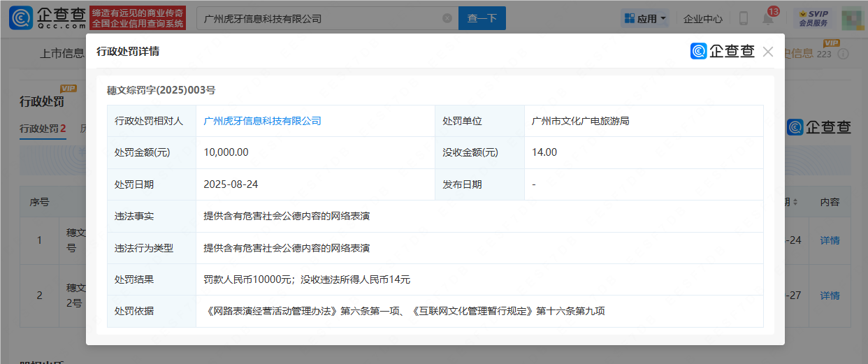Click the 企查查 logo in dialog header
868x364 pixels.
tap(723, 52)
